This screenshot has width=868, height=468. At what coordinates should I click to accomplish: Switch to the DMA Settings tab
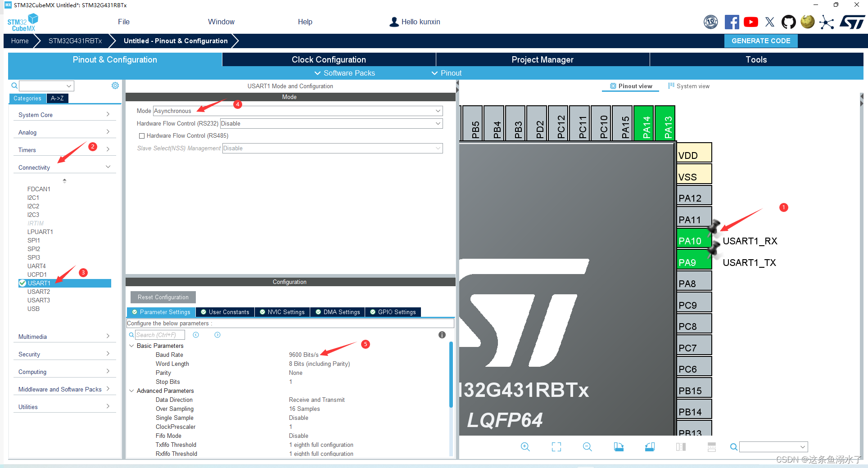pos(338,312)
